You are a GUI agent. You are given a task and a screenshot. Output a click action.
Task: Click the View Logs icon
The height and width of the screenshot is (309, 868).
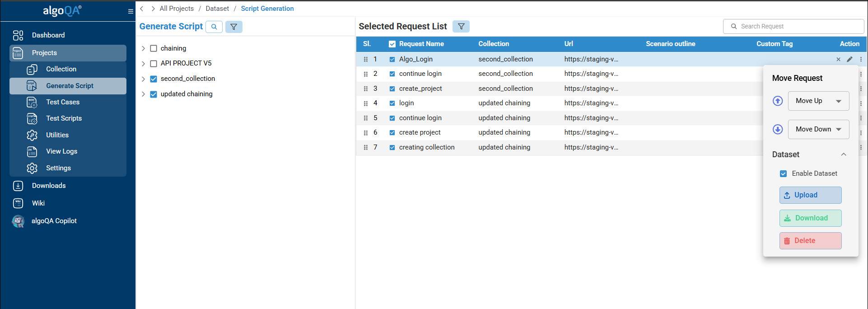(x=32, y=151)
